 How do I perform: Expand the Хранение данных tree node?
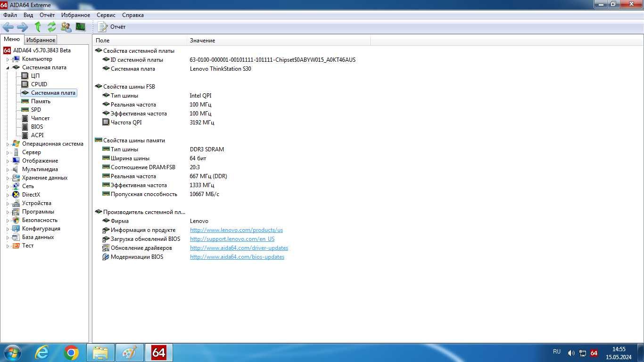tap(8, 178)
